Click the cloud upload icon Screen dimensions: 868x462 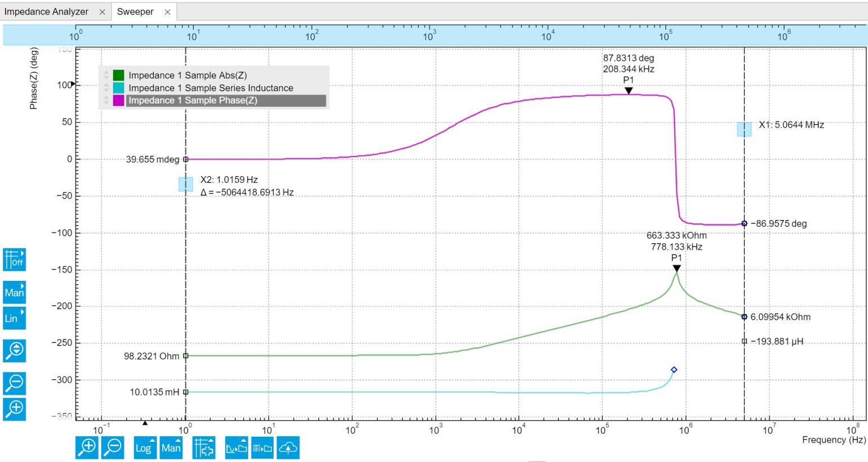tap(288, 447)
